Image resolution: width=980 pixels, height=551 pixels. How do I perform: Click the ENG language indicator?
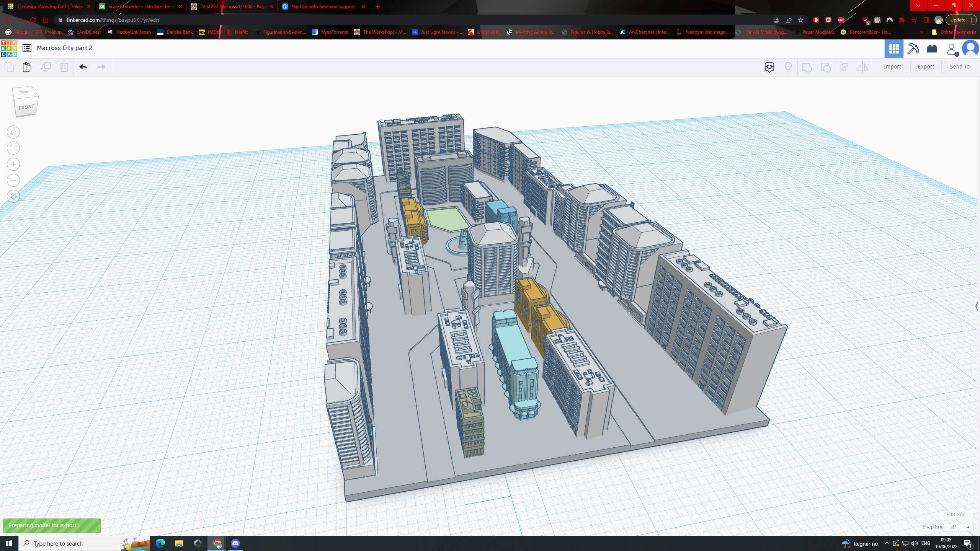[x=926, y=543]
